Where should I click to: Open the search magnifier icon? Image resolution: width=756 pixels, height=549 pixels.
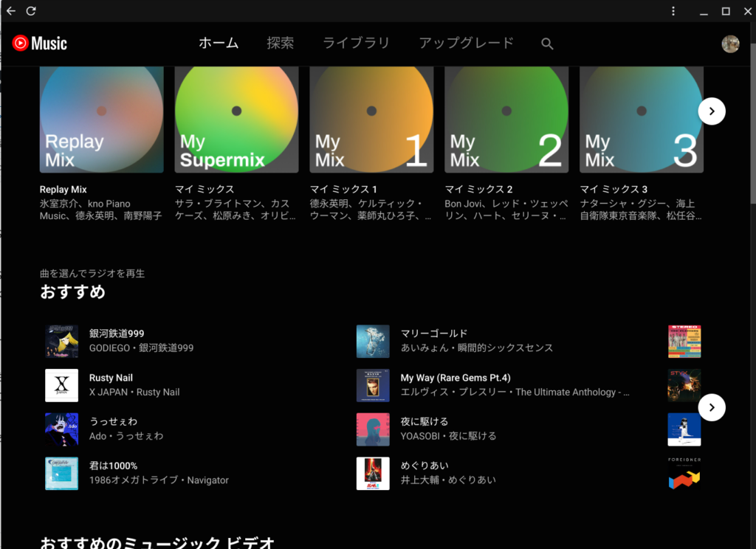pyautogui.click(x=547, y=44)
